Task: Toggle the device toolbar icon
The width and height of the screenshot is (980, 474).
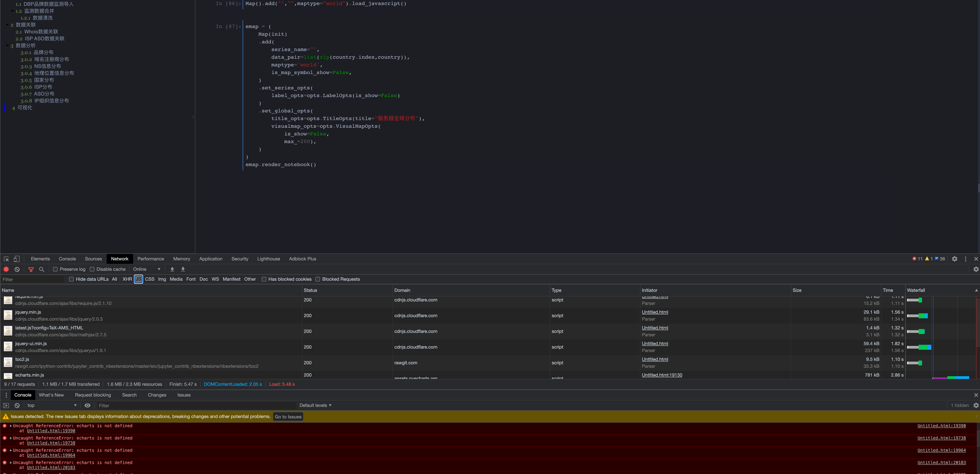Action: click(16, 259)
